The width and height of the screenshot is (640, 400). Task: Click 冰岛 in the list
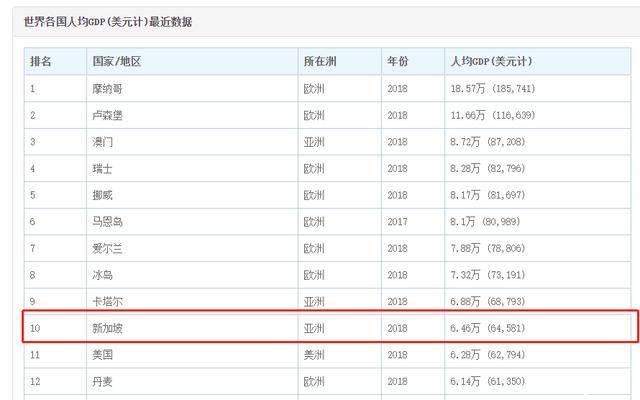click(103, 274)
